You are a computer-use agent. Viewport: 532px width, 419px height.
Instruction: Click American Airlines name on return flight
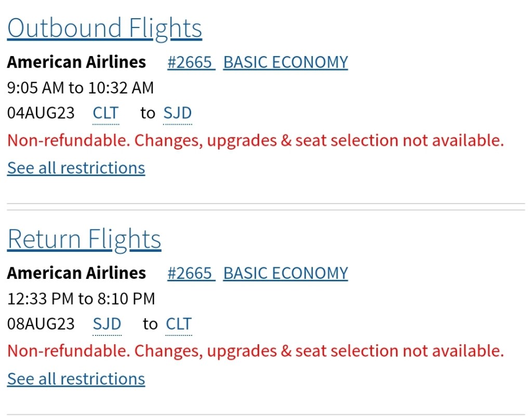76,273
